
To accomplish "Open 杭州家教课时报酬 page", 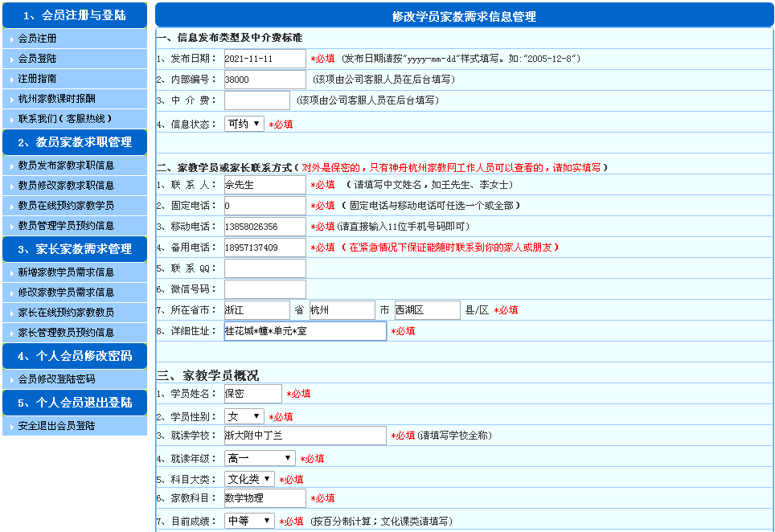I will coord(56,99).
